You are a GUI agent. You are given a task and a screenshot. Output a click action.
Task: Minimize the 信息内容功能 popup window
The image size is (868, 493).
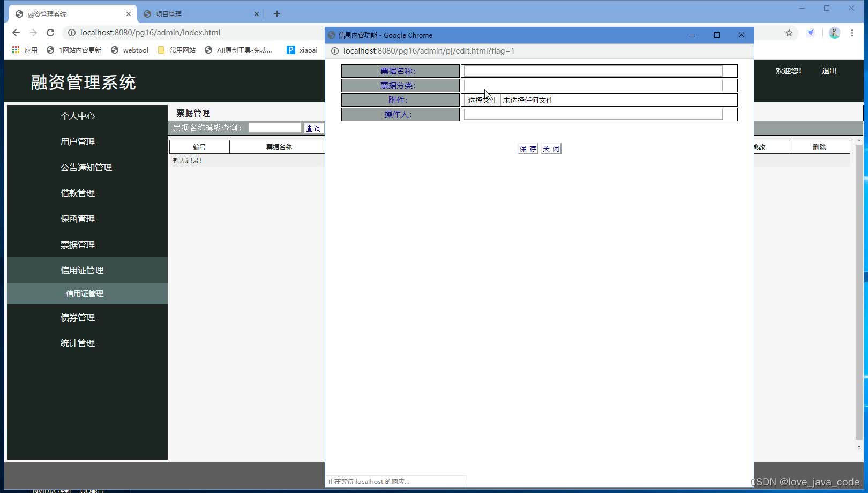[692, 35]
